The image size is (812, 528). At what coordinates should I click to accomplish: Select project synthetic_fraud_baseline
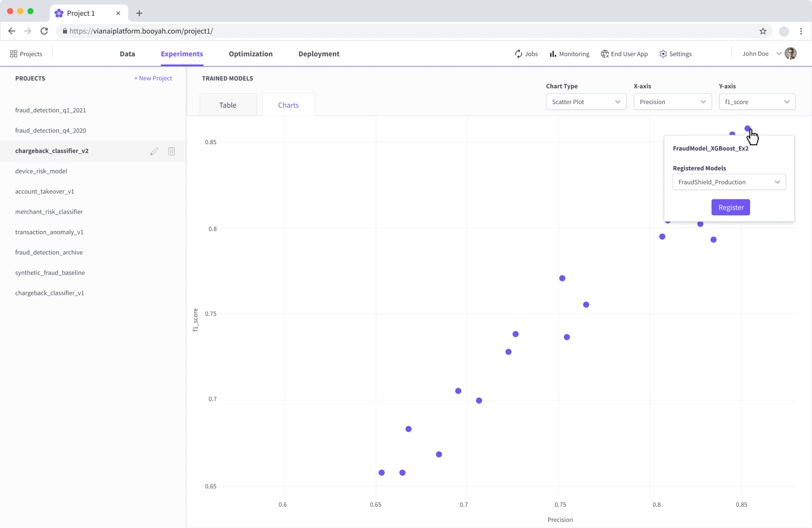(50, 273)
